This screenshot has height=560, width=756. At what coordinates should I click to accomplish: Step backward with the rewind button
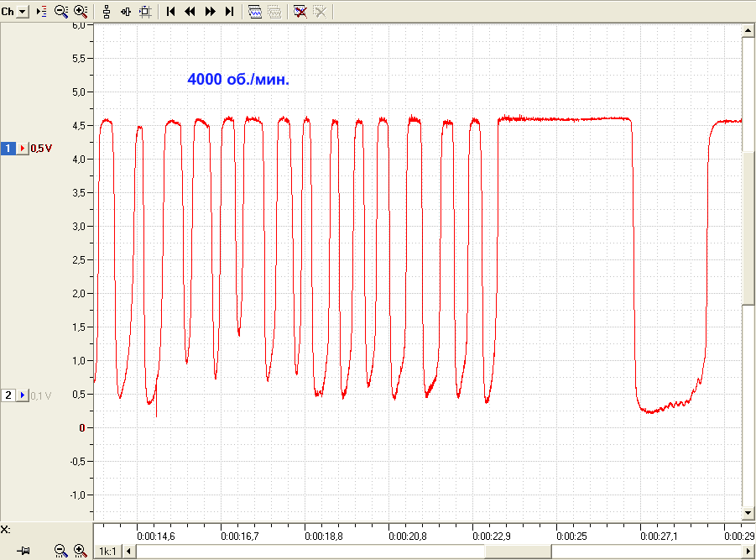tap(190, 12)
